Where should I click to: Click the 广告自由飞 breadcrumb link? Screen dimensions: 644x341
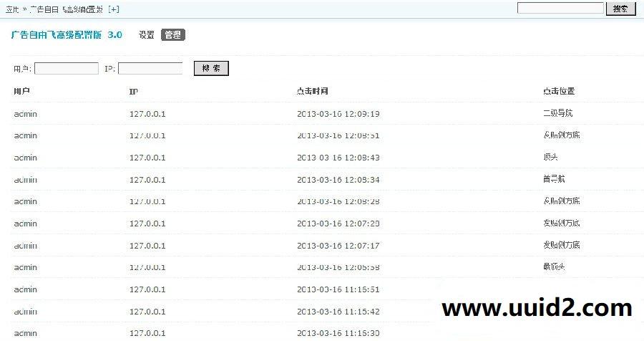pyautogui.click(x=68, y=9)
